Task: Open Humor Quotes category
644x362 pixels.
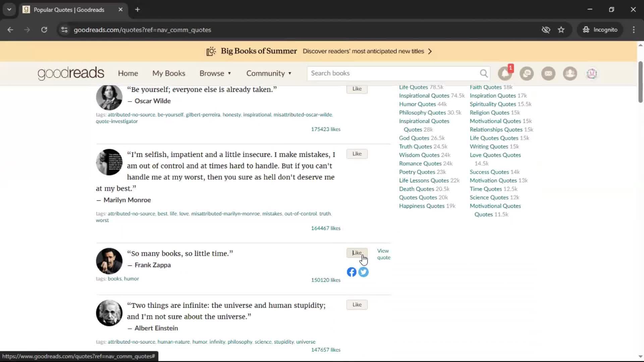Action: (417, 104)
